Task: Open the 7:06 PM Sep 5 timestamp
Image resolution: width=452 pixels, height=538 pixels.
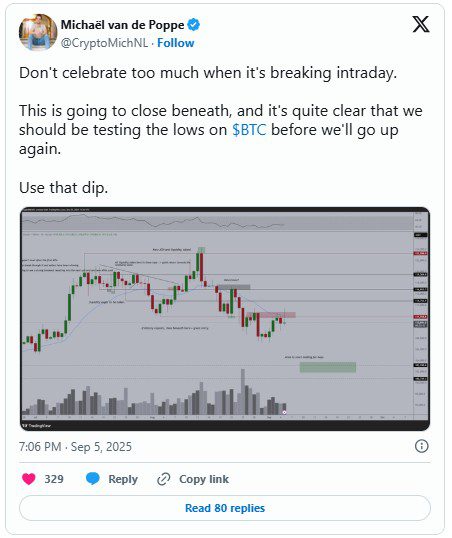Action: click(75, 447)
